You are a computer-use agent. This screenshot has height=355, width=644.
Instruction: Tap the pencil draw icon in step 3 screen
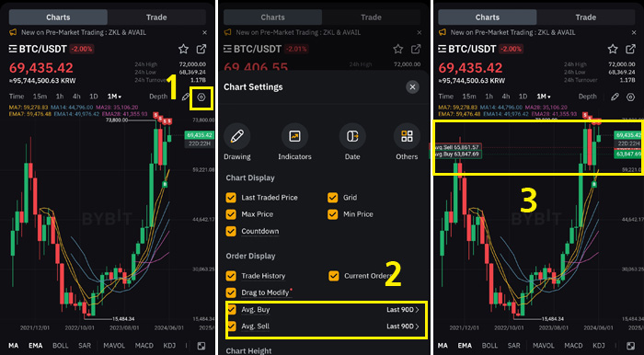point(615,97)
